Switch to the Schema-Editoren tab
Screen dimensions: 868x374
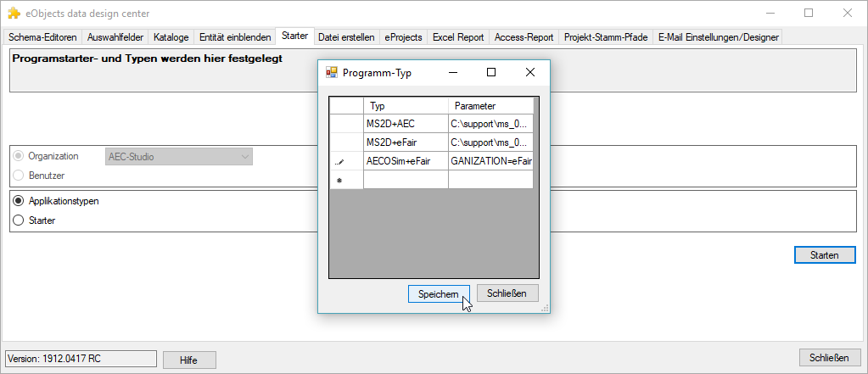42,37
